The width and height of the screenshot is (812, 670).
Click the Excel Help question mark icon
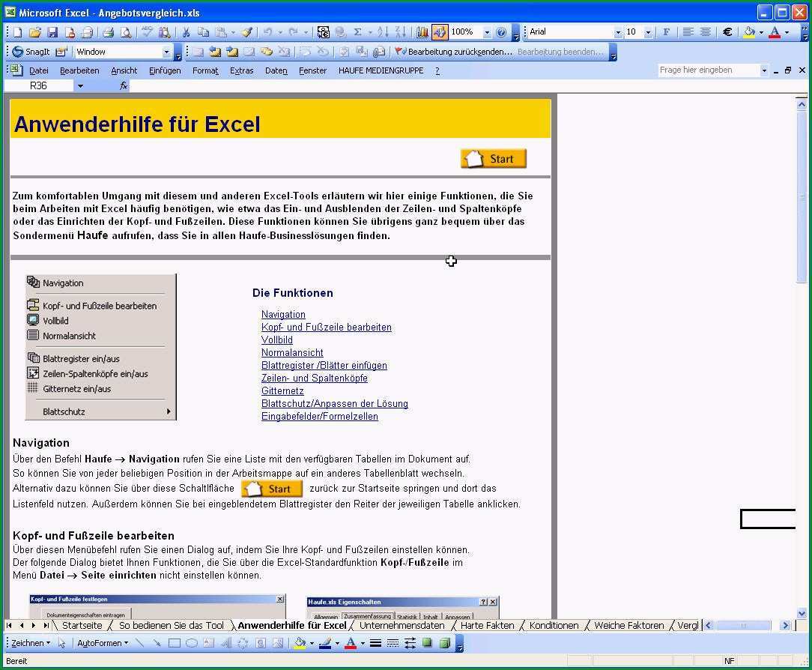click(501, 32)
